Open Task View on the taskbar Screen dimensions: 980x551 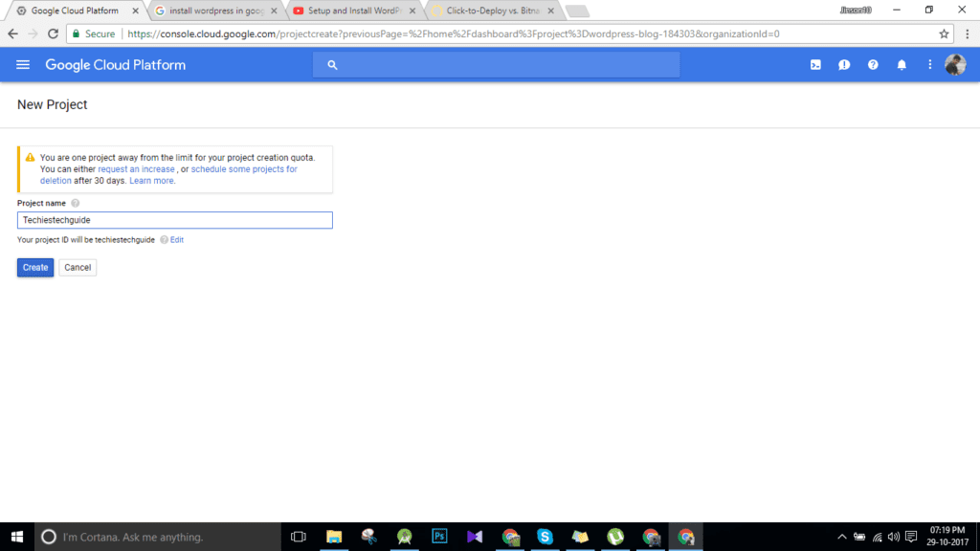click(299, 537)
